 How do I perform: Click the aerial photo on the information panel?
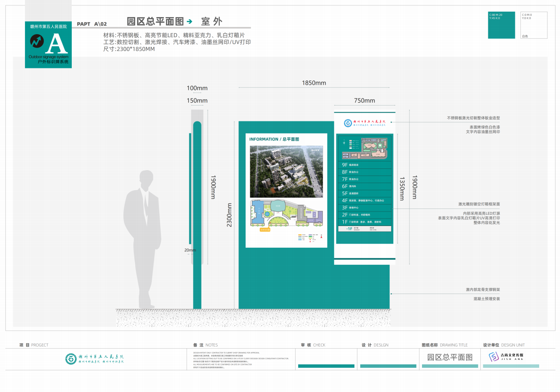tap(286, 172)
